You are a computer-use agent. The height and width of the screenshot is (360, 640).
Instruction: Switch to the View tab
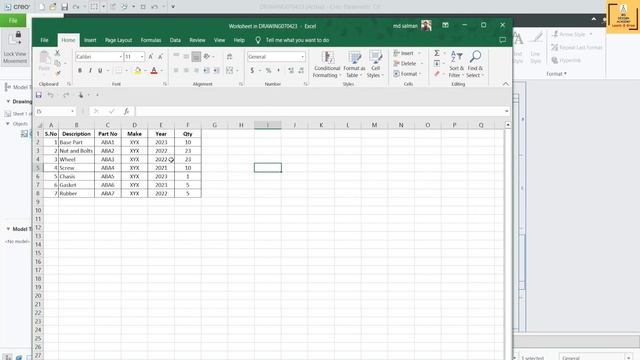219,40
